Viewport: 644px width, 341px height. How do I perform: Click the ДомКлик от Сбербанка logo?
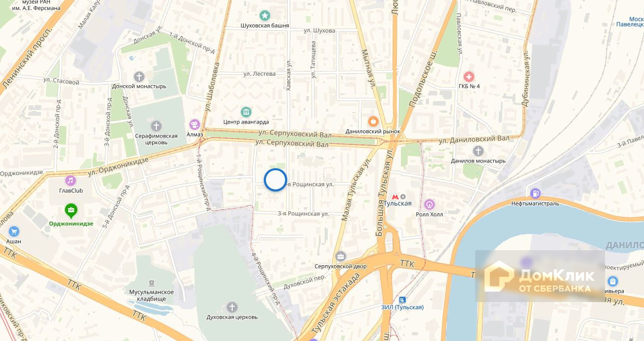(540, 276)
